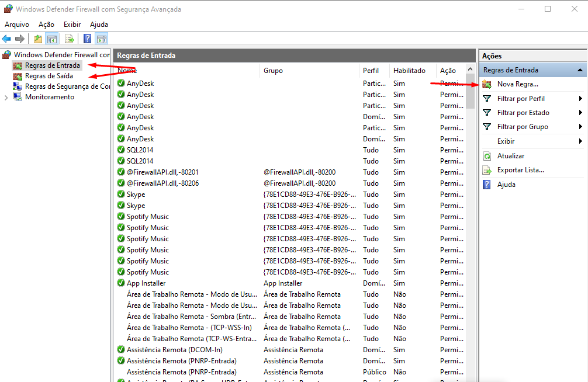Open the Exibir menu in menu bar
Screen dimensions: 588x382
tap(72, 25)
